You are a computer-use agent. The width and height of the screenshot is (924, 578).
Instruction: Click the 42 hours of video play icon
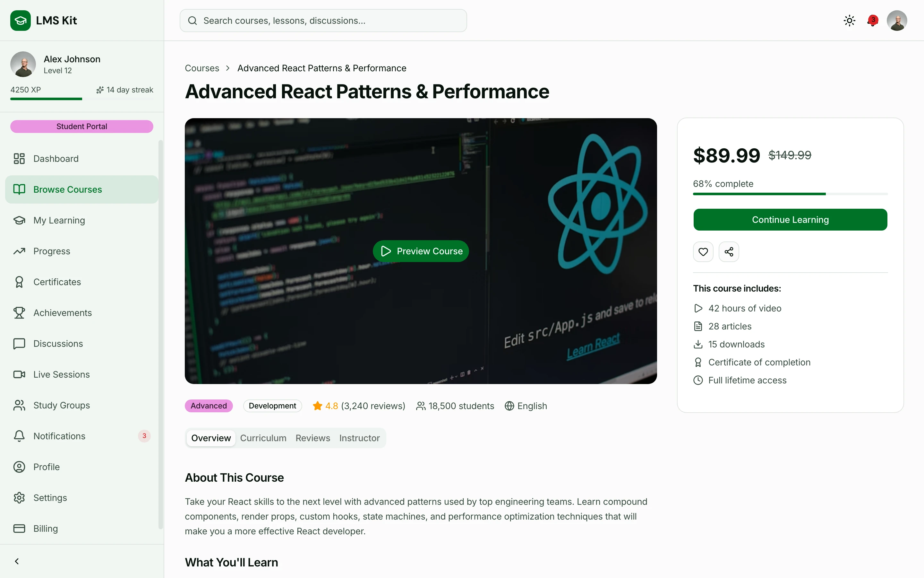(x=698, y=309)
